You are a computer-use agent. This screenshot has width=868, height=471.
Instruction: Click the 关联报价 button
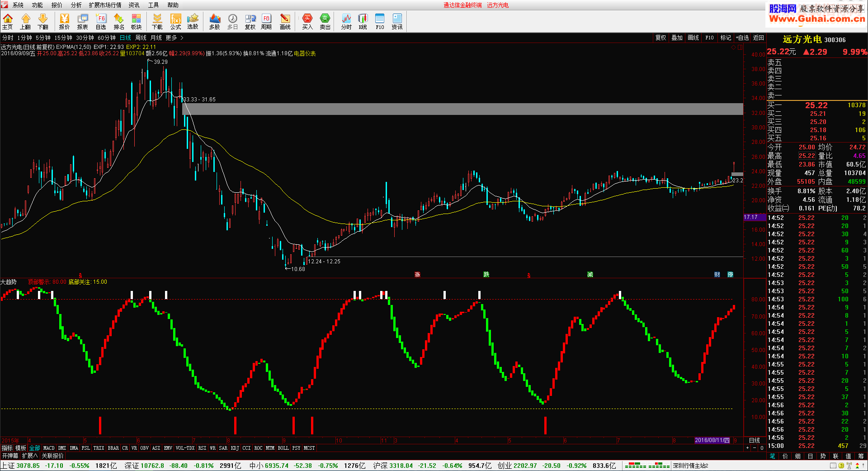pos(53,456)
